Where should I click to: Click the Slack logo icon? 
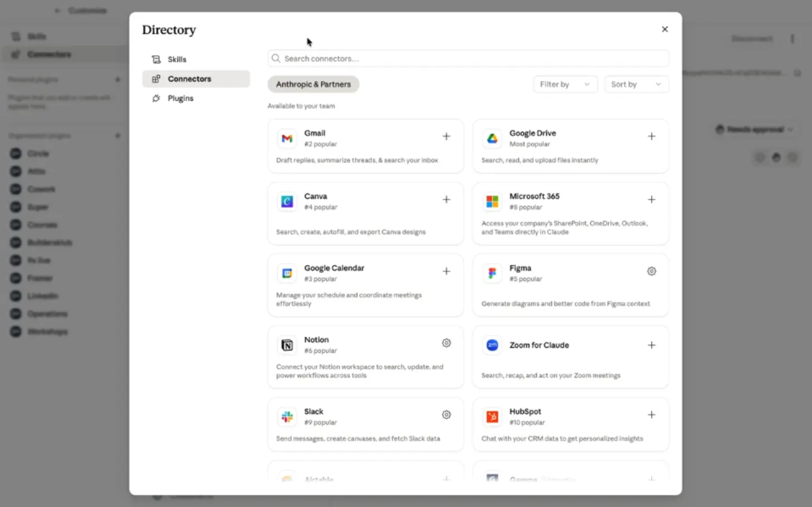click(287, 416)
